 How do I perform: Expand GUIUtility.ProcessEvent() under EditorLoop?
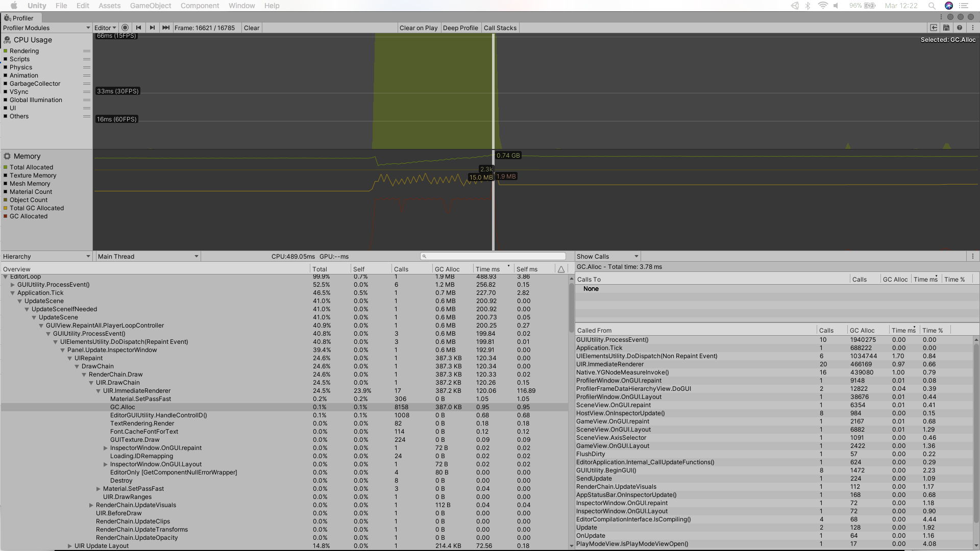13,285
